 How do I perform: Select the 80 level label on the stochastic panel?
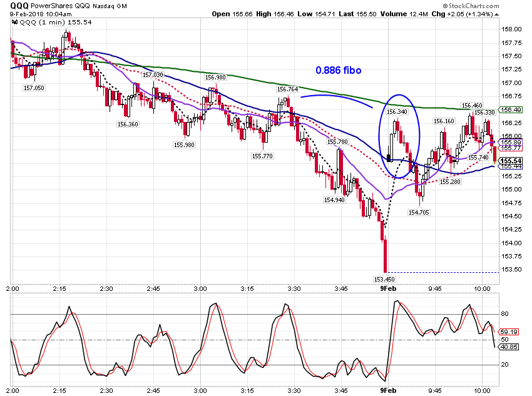505,314
